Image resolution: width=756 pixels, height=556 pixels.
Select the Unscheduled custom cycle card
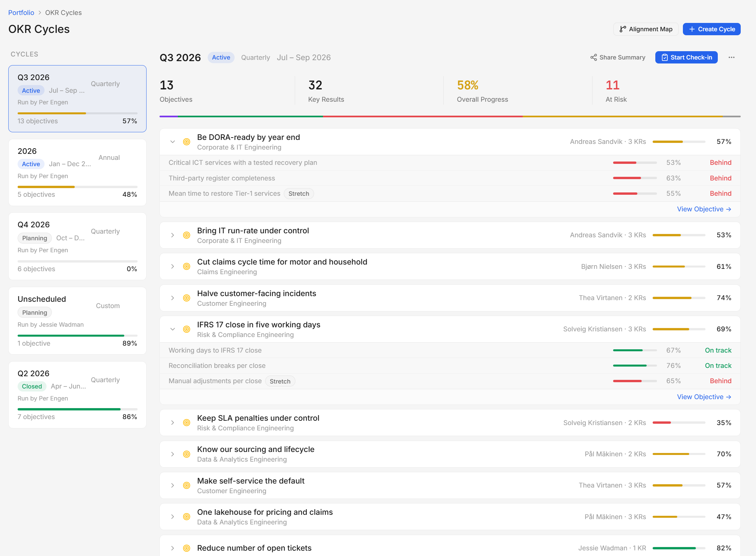[77, 321]
